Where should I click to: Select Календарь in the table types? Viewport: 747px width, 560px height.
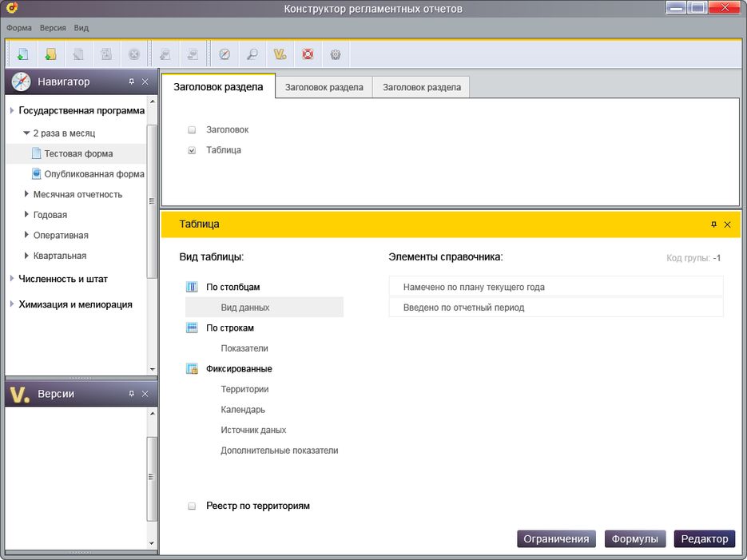pos(243,410)
